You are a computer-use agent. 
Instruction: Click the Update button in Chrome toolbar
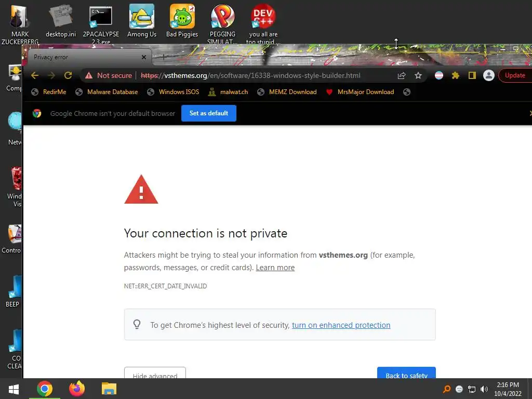515,75
